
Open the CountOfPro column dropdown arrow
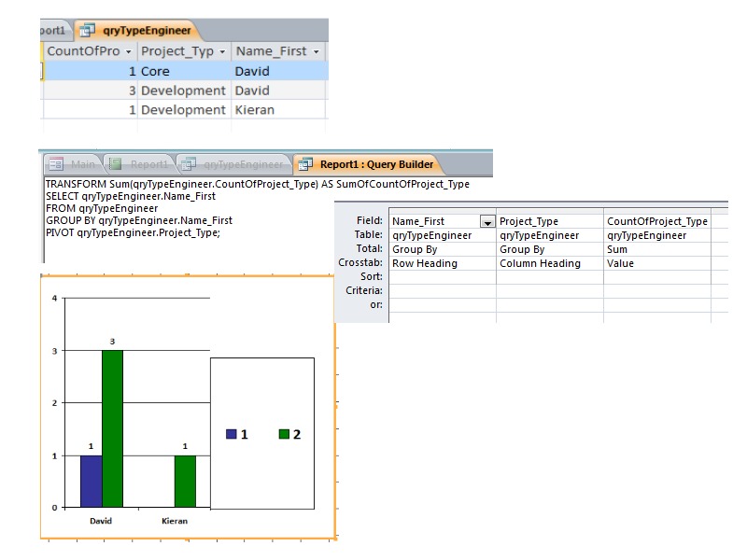[x=128, y=51]
